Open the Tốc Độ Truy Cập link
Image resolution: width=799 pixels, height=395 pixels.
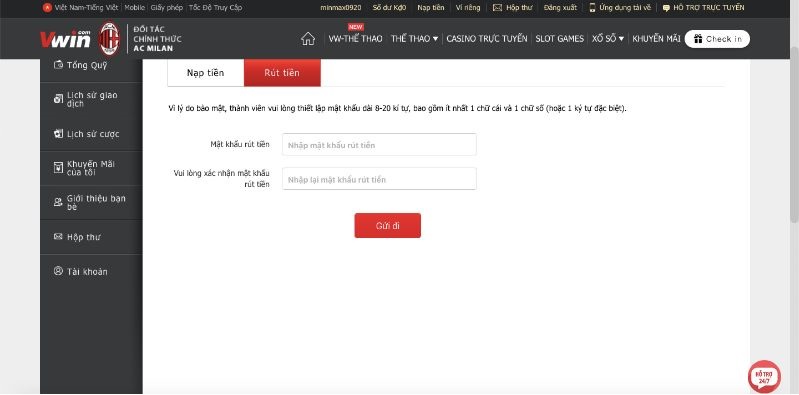216,8
